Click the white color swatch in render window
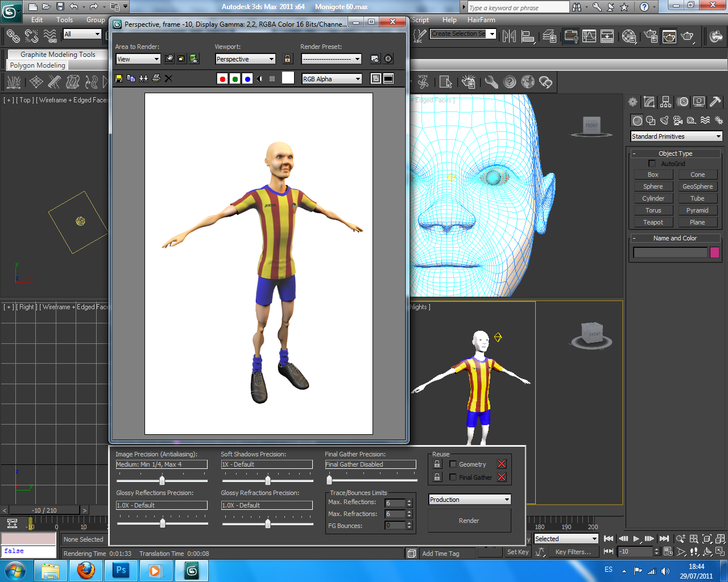This screenshot has height=582, width=728. (x=288, y=78)
